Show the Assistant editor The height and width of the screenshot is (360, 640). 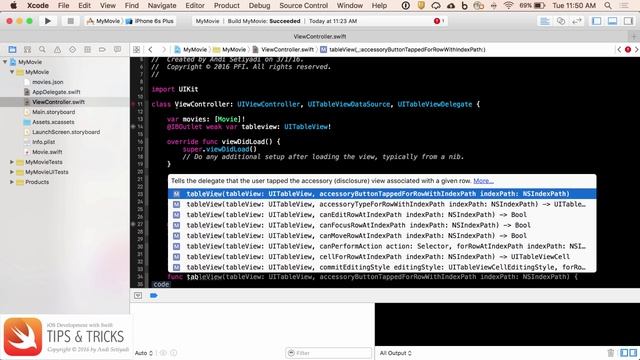point(561,21)
